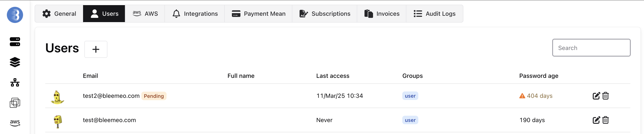Open the network topology sidebar icon
644x134 pixels.
15,83
